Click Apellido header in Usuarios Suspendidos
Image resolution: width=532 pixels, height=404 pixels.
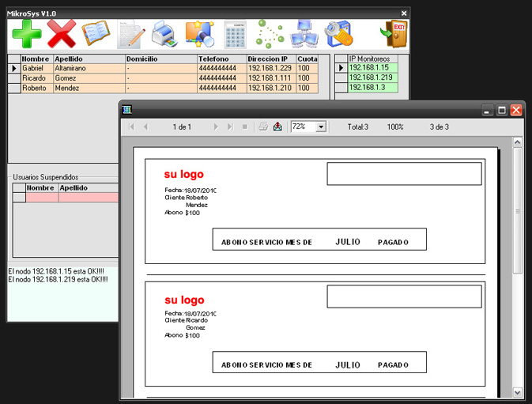(x=89, y=188)
